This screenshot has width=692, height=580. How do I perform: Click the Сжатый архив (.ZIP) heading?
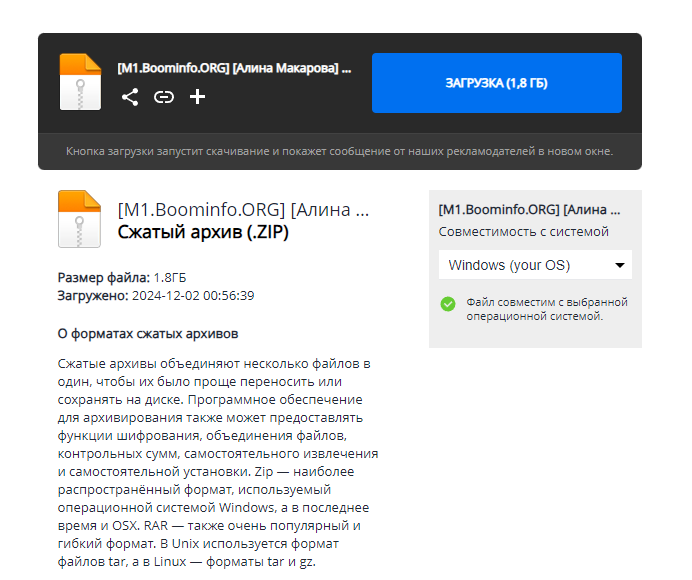[x=203, y=232]
